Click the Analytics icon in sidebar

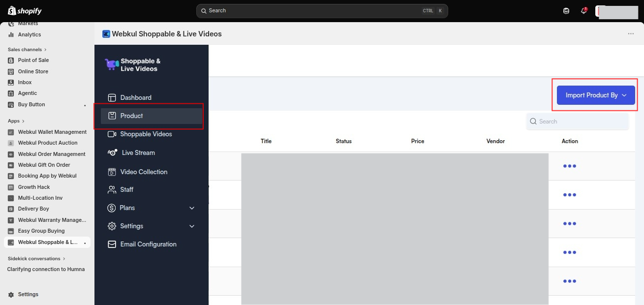click(x=11, y=34)
